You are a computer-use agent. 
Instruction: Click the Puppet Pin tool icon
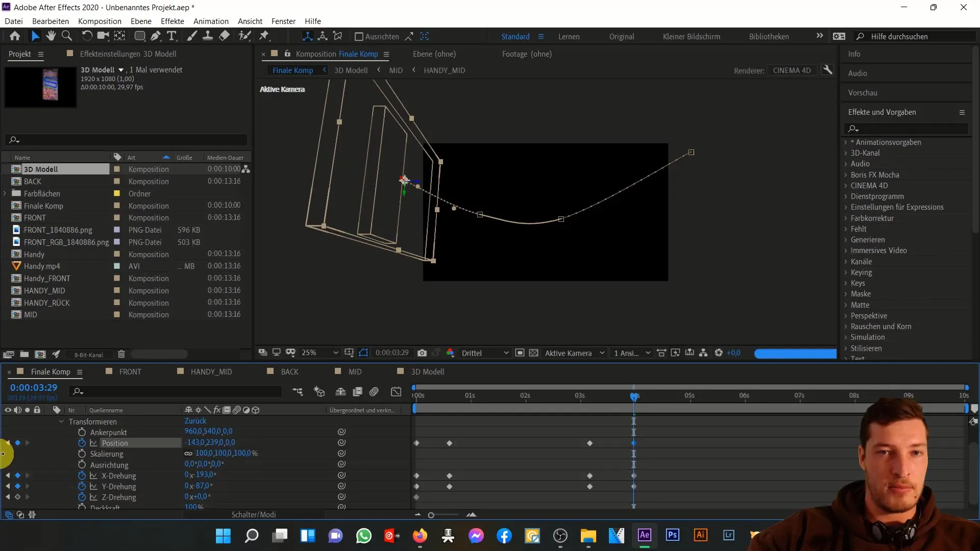pyautogui.click(x=264, y=36)
